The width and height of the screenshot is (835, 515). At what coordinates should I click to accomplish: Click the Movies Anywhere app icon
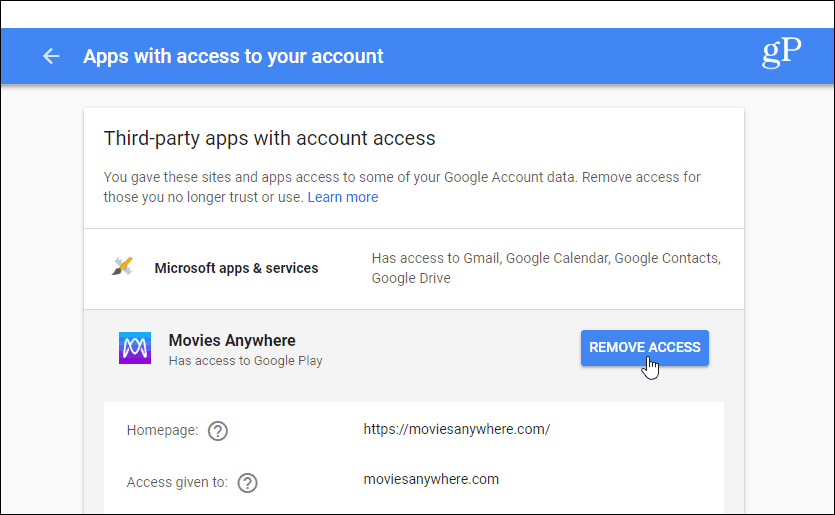pyautogui.click(x=135, y=348)
